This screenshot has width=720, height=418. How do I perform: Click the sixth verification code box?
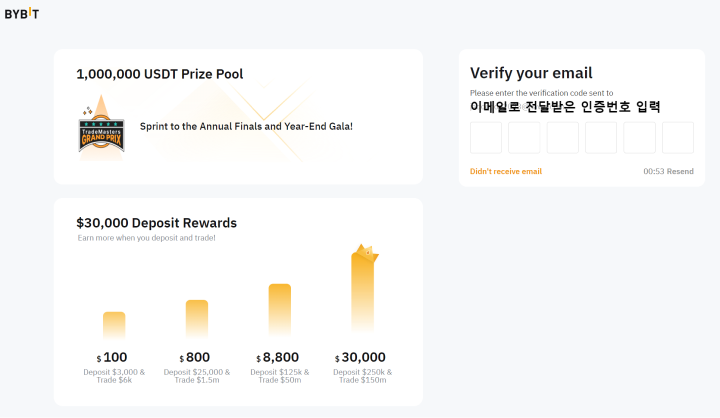tap(678, 138)
